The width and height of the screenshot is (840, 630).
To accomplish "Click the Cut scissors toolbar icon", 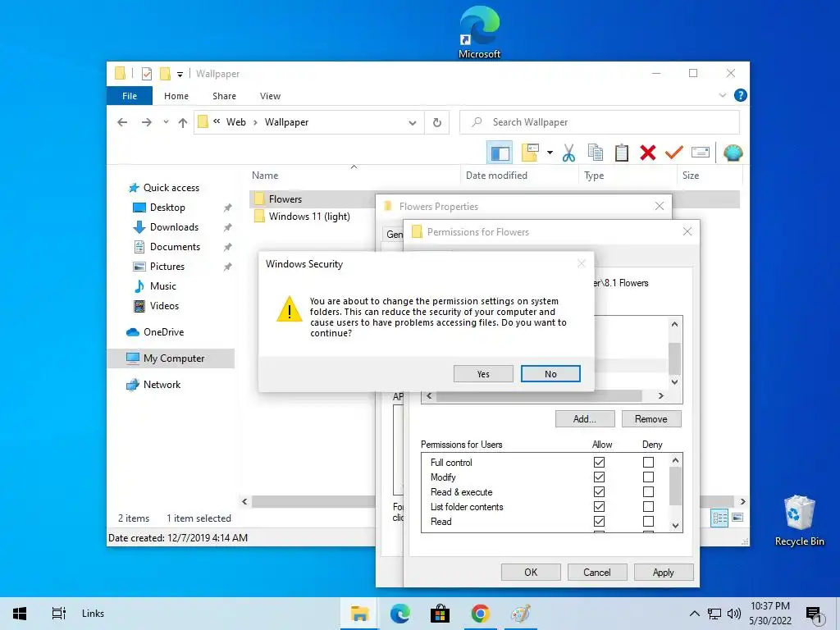I will tap(568, 153).
